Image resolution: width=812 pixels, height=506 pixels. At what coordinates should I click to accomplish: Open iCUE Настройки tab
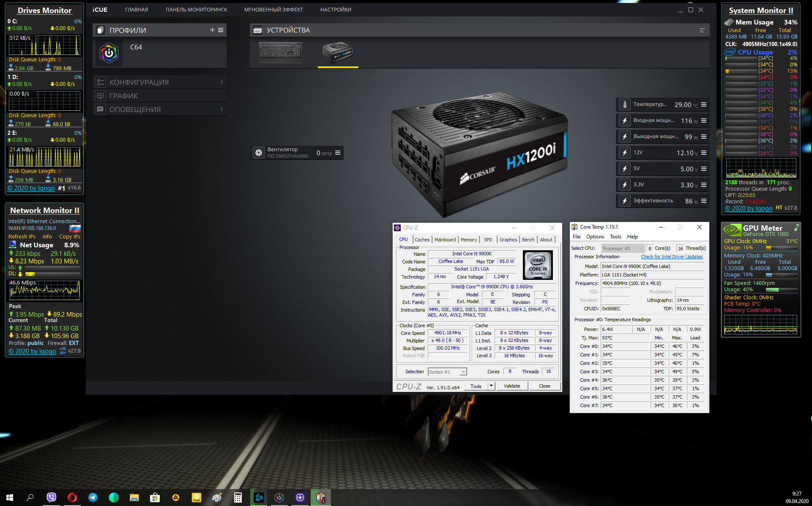(x=336, y=10)
